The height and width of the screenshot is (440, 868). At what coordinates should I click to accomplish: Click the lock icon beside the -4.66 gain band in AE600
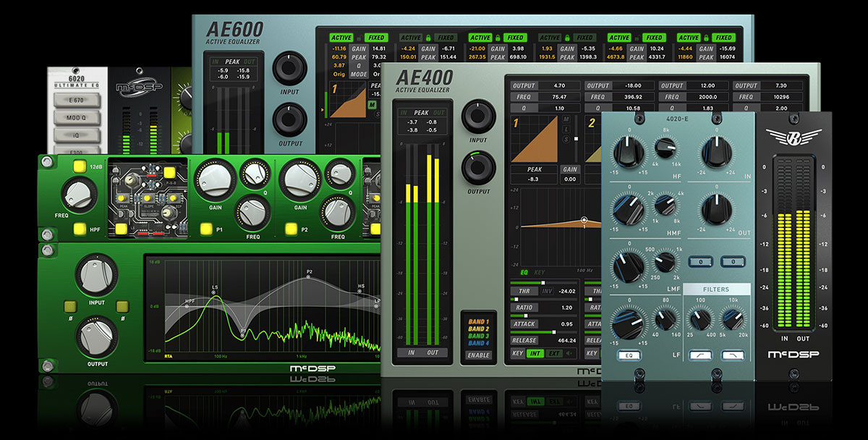[637, 38]
